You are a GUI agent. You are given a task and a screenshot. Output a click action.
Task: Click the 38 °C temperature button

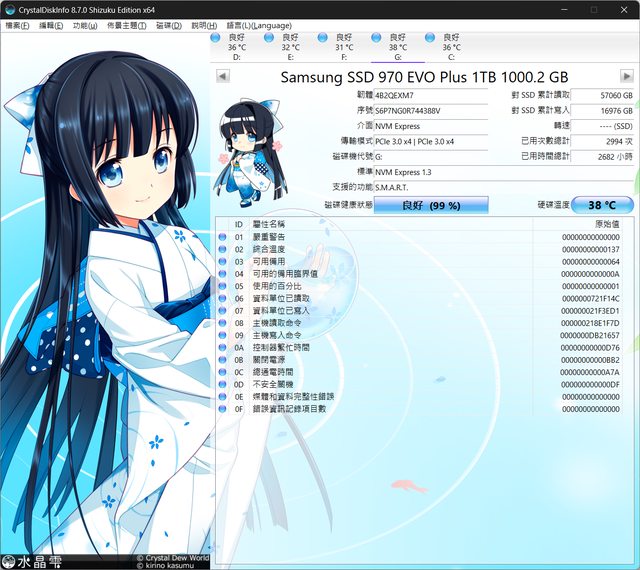tap(602, 205)
